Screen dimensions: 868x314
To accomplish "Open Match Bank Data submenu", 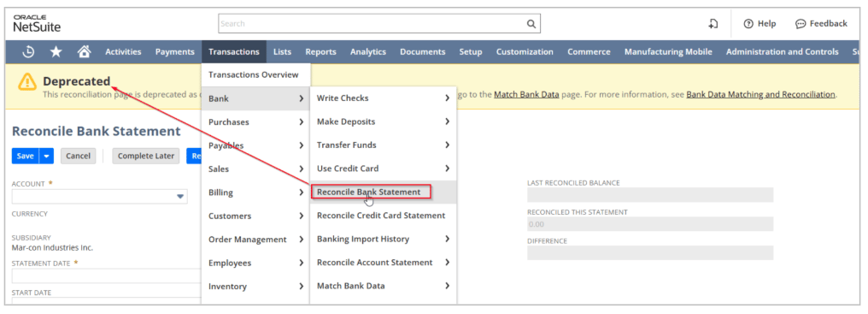I will tap(383, 287).
